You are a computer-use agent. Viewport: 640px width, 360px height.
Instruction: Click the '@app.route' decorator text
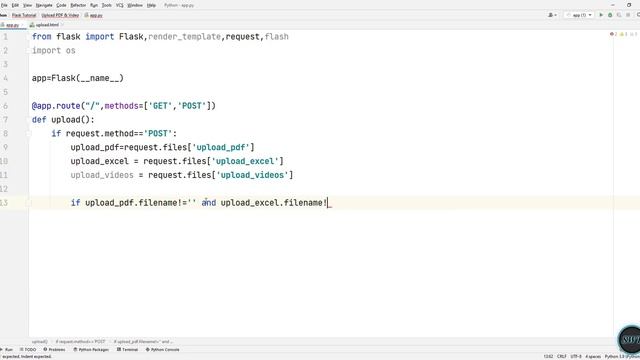pos(56,106)
